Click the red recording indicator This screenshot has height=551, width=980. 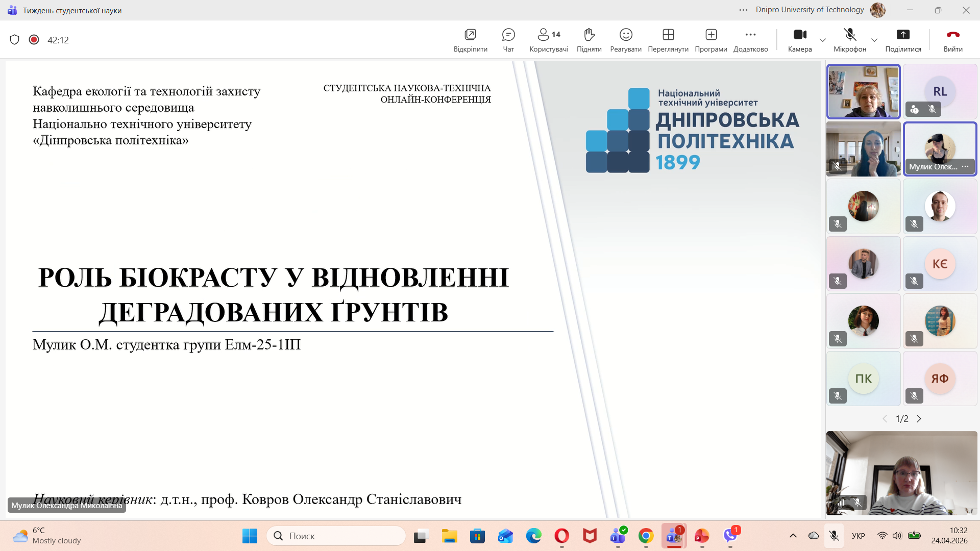tap(34, 40)
